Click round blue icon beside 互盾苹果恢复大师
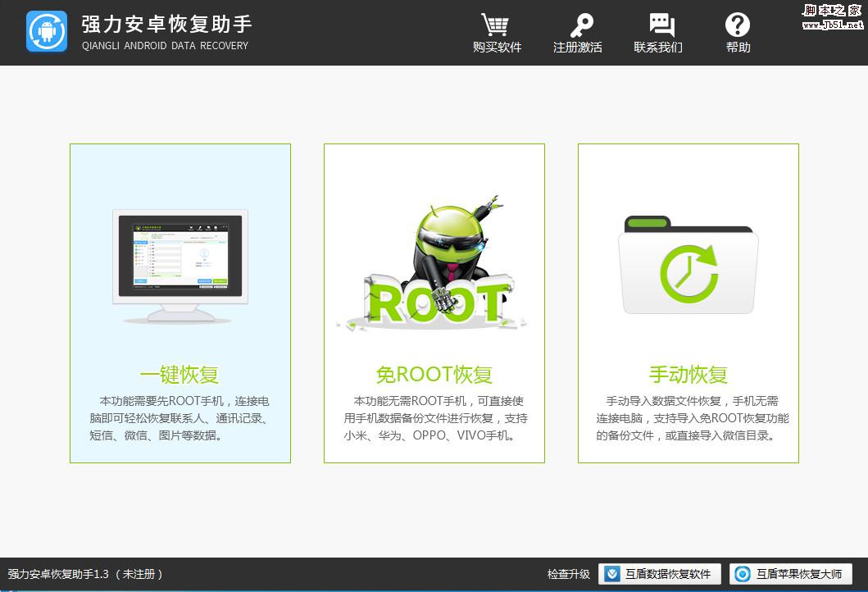Image resolution: width=868 pixels, height=592 pixels. point(743,574)
